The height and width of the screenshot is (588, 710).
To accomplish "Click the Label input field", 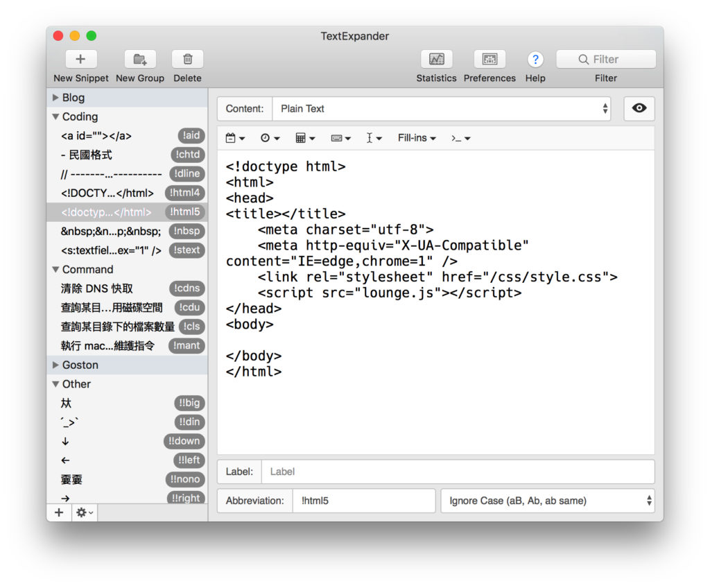I will 458,472.
